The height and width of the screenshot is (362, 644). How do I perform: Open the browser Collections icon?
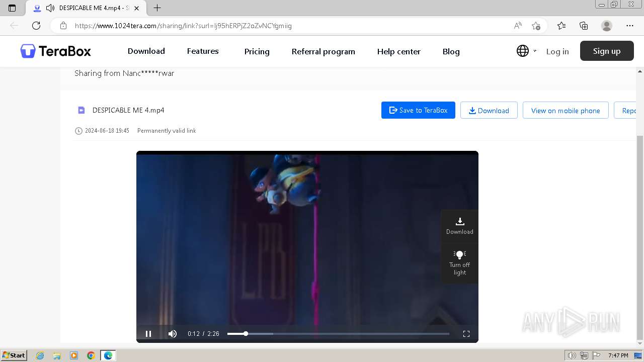tap(584, 26)
